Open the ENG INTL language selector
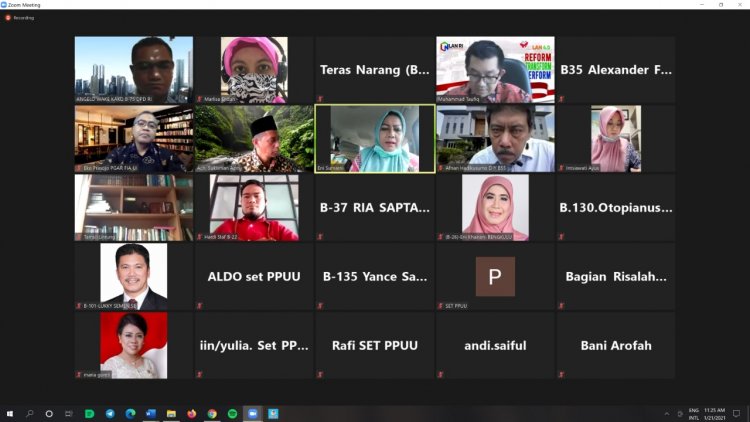 click(x=694, y=413)
